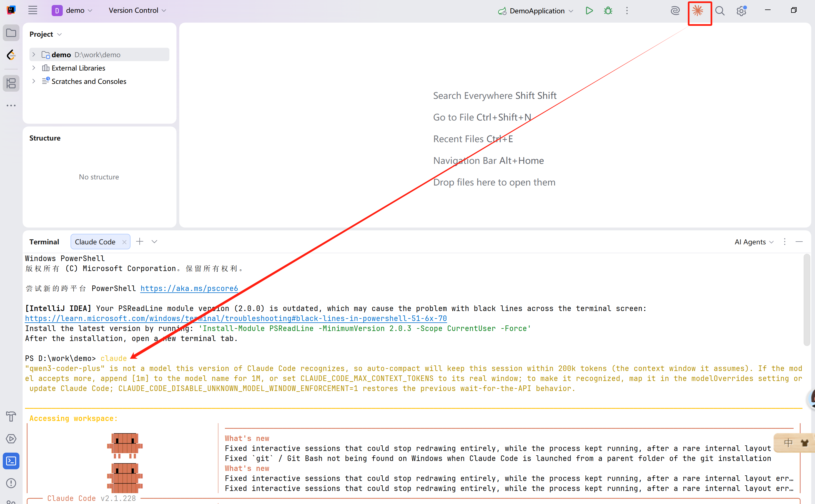Expand the demo project tree node
The width and height of the screenshot is (815, 504).
pyautogui.click(x=34, y=54)
